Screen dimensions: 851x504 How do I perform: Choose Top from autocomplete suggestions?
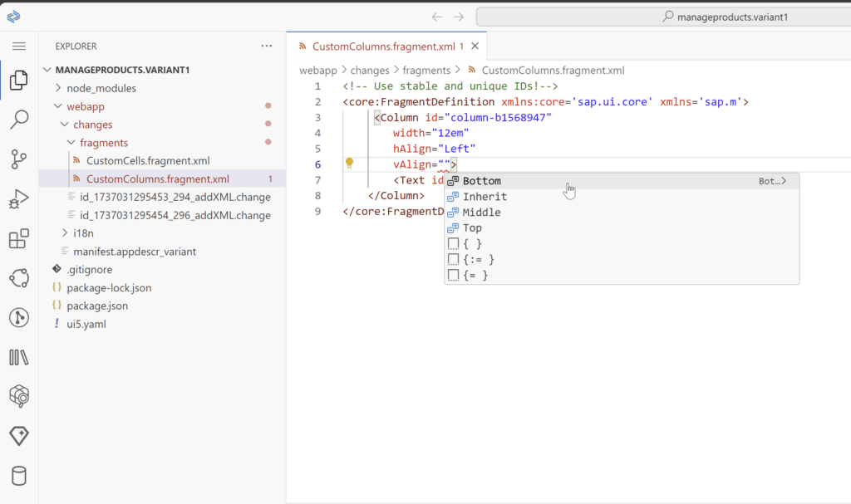tap(622, 228)
